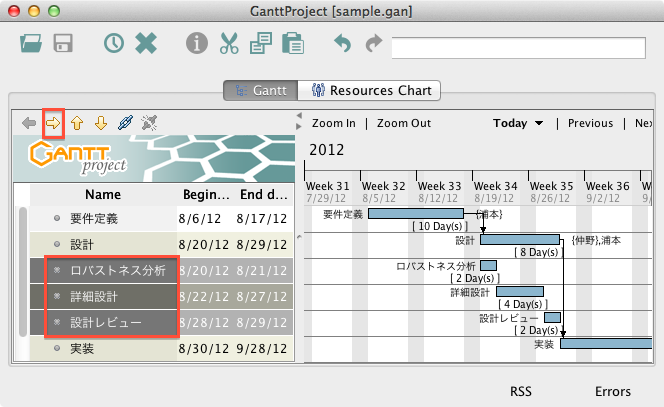664x407 pixels.
Task: Indent task with yellow right arrow
Action: (x=53, y=123)
